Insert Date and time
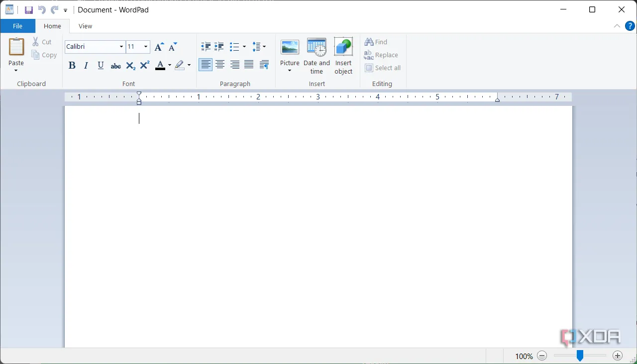Viewport: 637px width, 364px height. pos(317,56)
